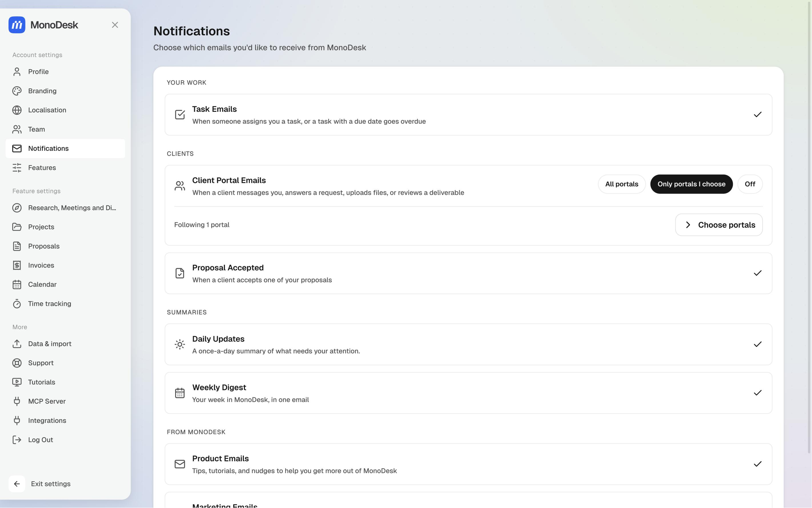Click the Branding palette icon

tap(17, 91)
